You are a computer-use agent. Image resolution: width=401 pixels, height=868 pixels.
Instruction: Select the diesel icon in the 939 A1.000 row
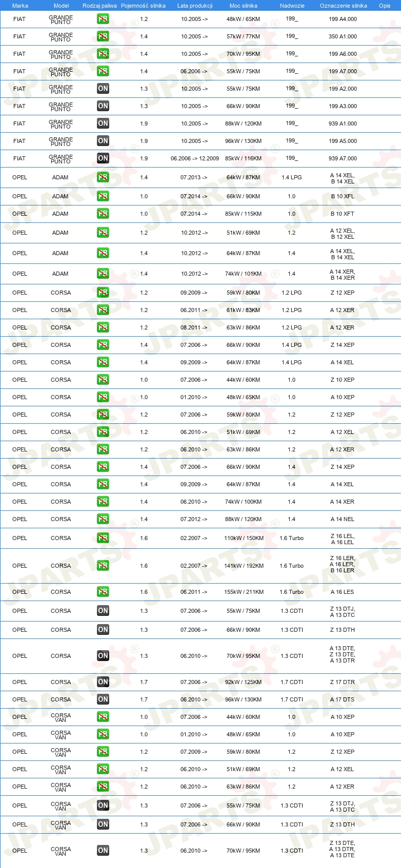[x=103, y=123]
